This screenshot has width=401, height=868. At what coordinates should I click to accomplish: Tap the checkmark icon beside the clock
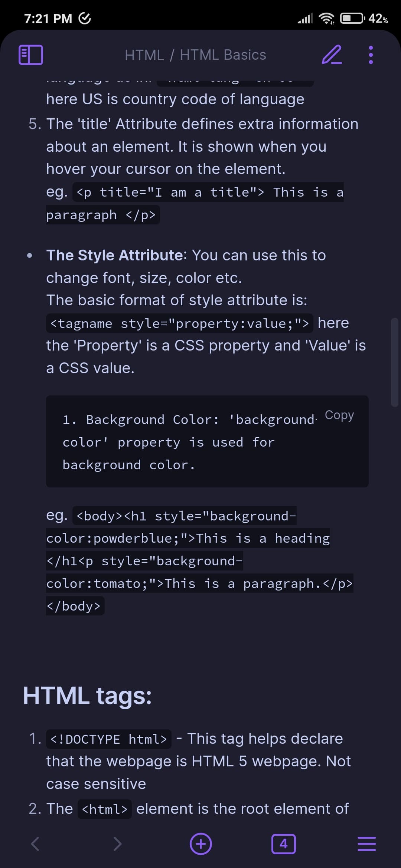click(85, 18)
